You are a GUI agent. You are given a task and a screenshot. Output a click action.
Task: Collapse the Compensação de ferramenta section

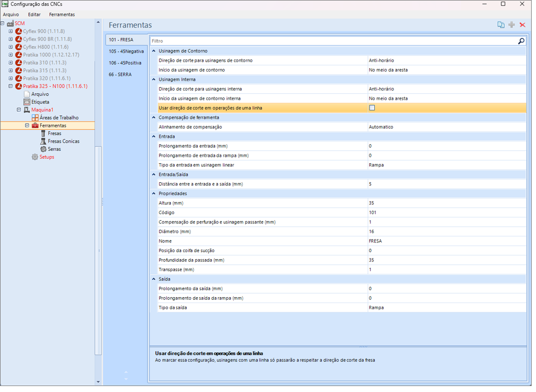click(x=155, y=118)
